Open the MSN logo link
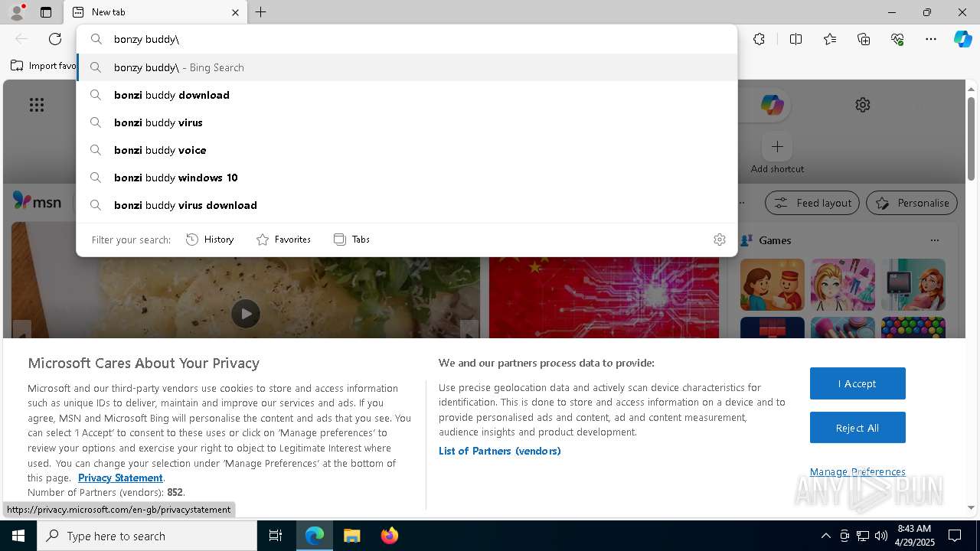The image size is (980, 551). 37,201
